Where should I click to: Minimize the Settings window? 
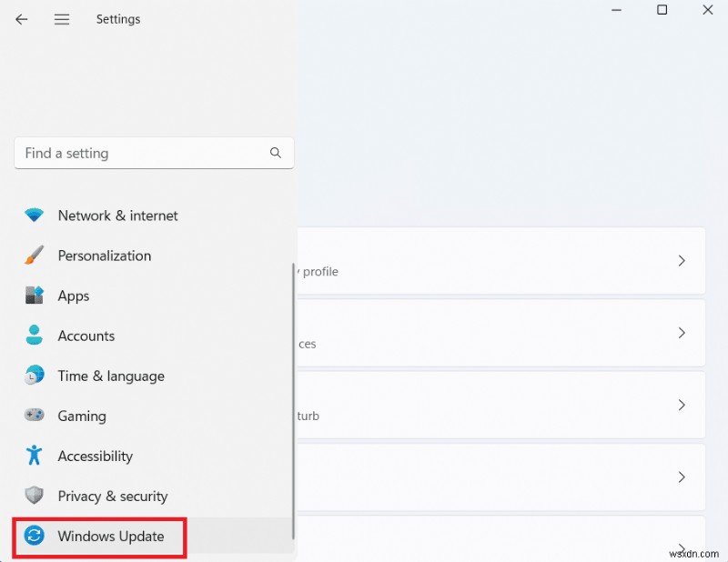(x=616, y=10)
